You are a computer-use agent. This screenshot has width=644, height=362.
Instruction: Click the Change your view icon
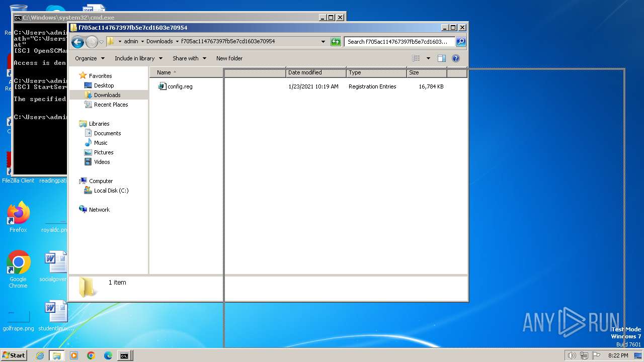(416, 58)
